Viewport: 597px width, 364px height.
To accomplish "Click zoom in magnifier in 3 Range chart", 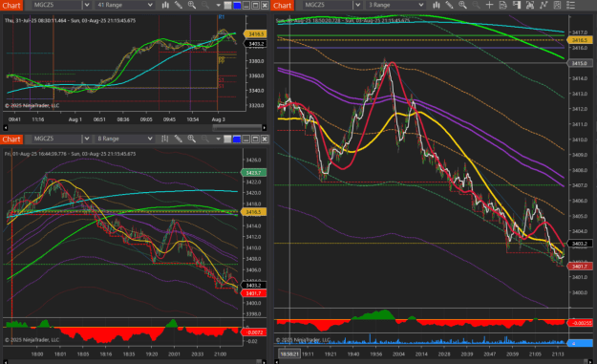I will 462,5.
